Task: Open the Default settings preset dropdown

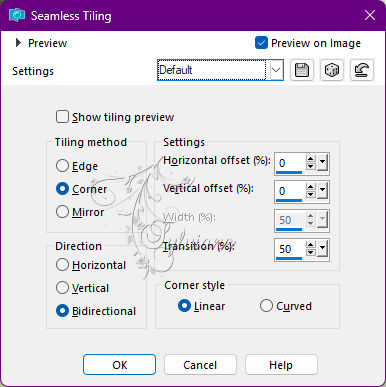Action: pos(276,70)
